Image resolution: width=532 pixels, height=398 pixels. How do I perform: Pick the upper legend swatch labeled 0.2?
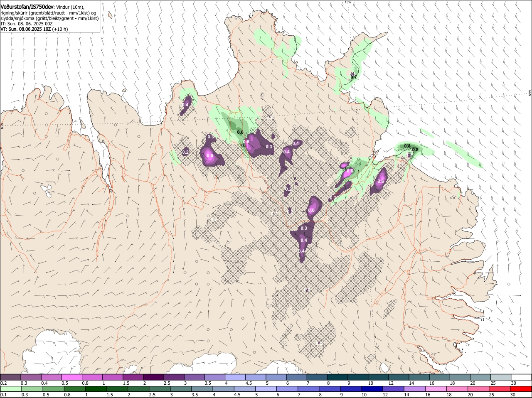tap(10, 377)
